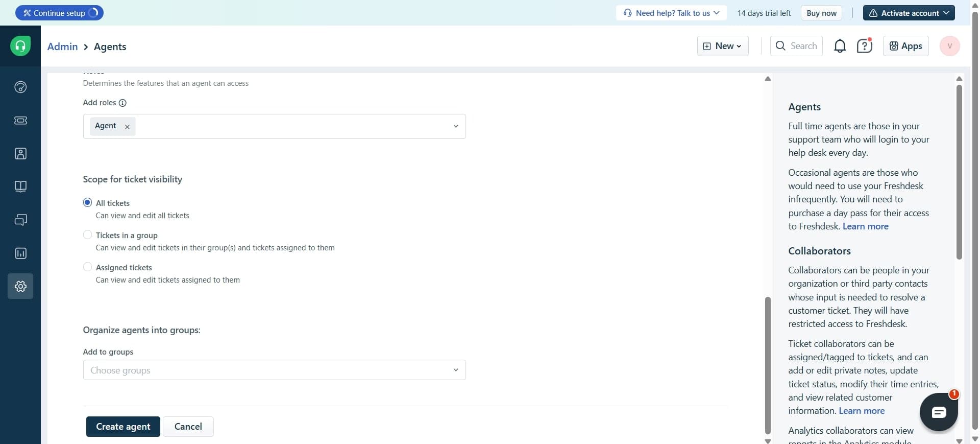
Task: Select the All tickets scope
Action: pos(87,202)
